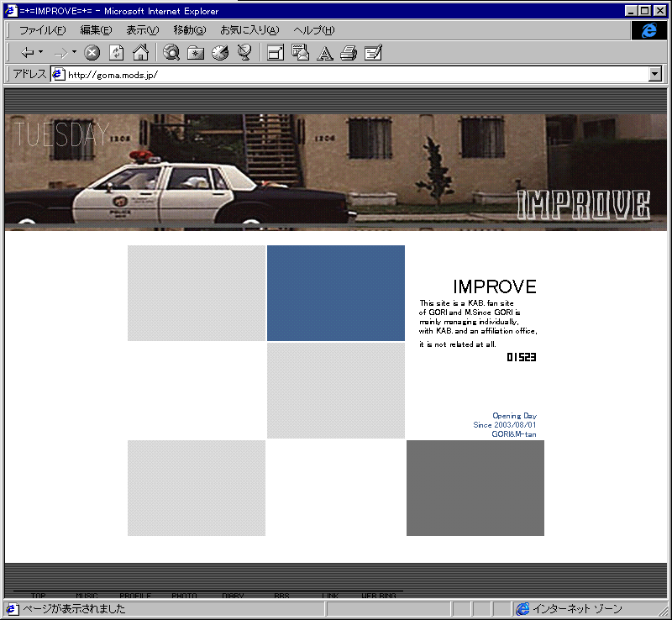672x620 pixels.
Task: Open the Channels satellite dish button
Action: click(244, 53)
